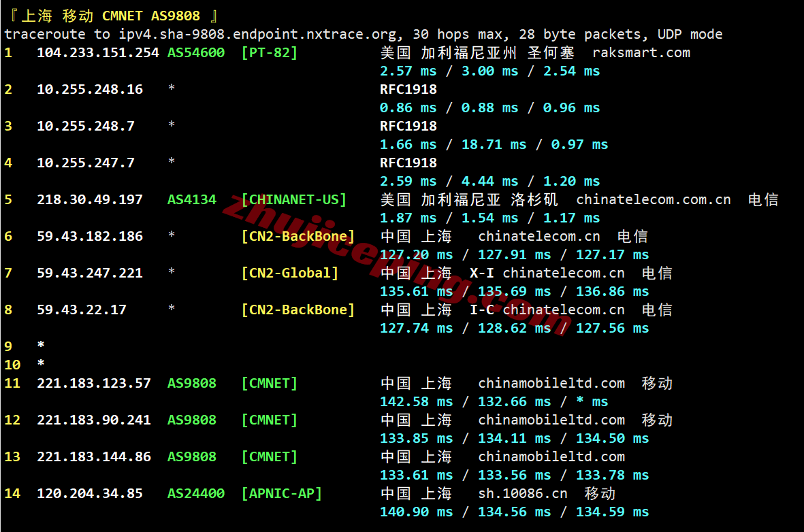Select hop 11 IP 221.183.123.57
The image size is (804, 532).
click(x=93, y=383)
